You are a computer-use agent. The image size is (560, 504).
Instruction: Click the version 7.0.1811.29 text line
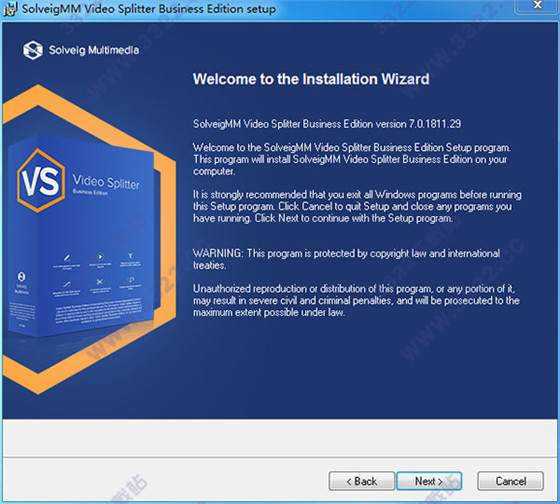[327, 124]
